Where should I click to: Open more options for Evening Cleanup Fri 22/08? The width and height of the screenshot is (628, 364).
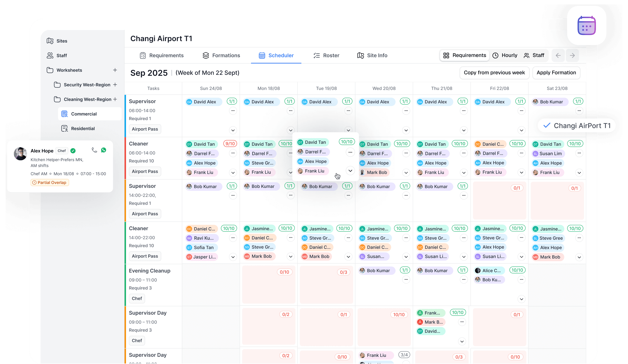coord(521,280)
